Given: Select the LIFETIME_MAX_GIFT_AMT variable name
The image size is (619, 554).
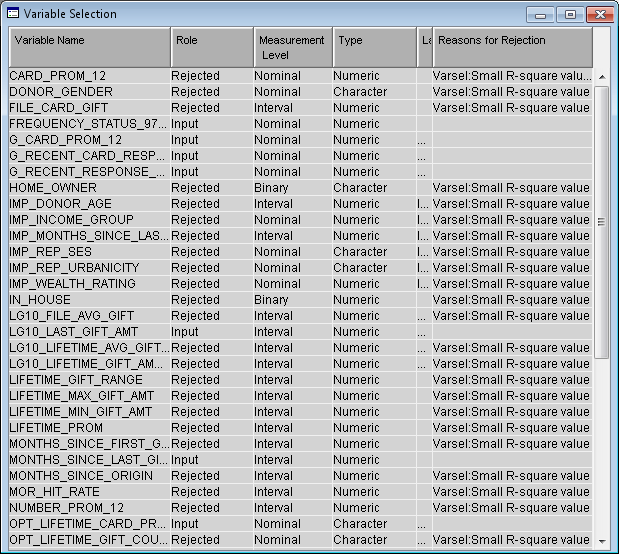Looking at the screenshot, I should point(82,396).
